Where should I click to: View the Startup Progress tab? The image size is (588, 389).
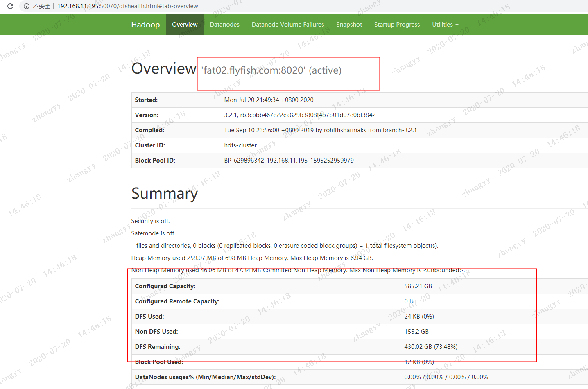coord(397,25)
